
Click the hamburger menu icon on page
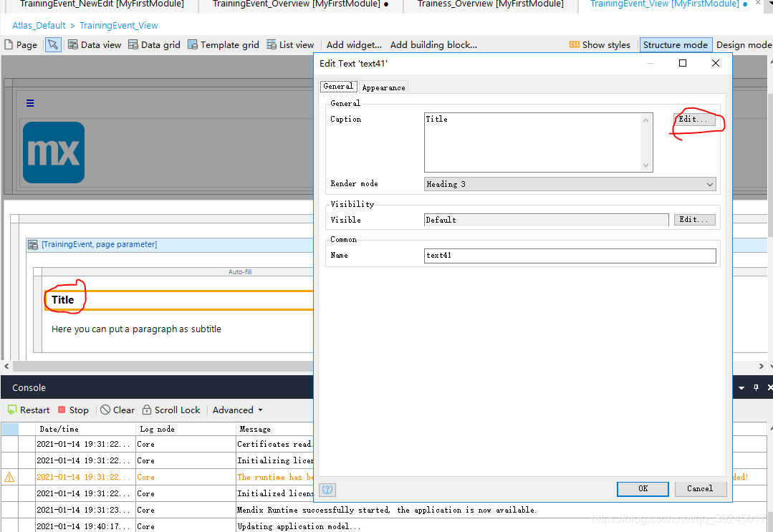pyautogui.click(x=30, y=103)
